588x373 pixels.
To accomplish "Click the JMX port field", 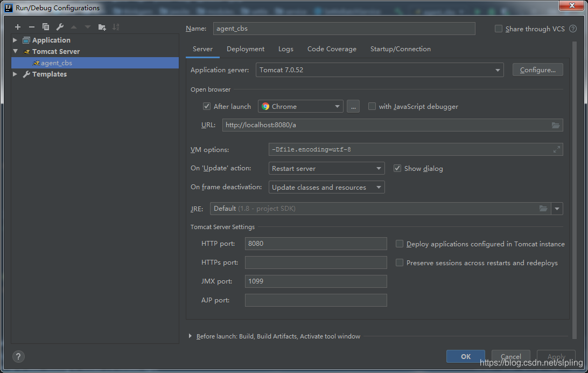I will pyautogui.click(x=316, y=281).
